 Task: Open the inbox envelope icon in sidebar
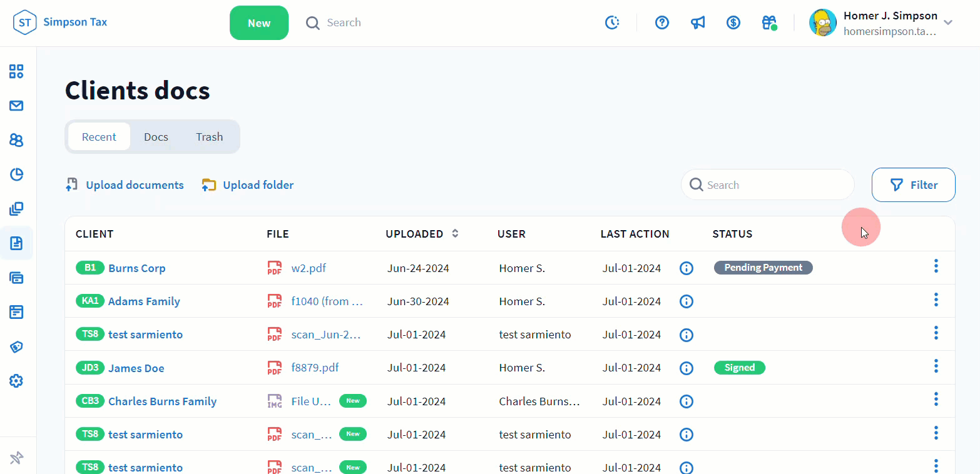pos(16,106)
